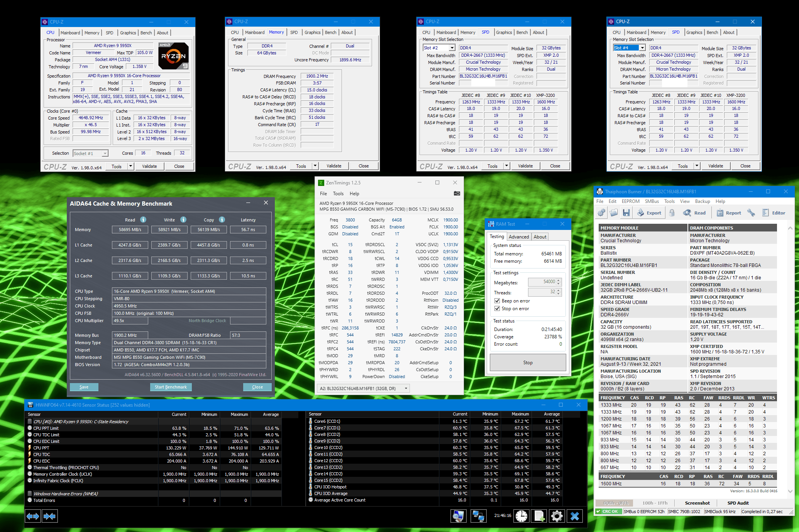Screen dimensions: 799x532
Task: Click ZenTimings title bar Z icon
Action: pyautogui.click(x=321, y=182)
